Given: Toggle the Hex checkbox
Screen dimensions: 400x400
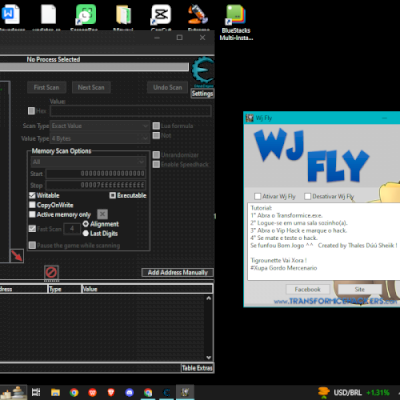Looking at the screenshot, I should (x=31, y=111).
